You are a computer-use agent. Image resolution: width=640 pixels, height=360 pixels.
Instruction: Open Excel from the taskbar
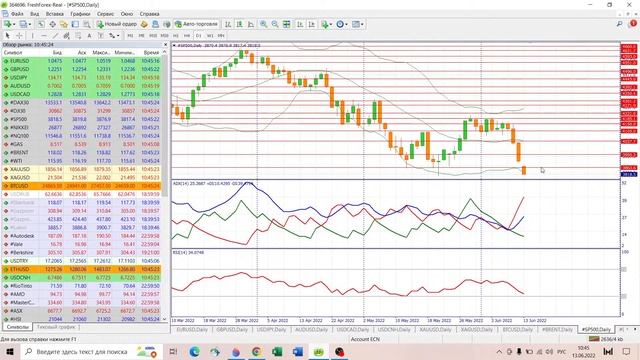point(277,351)
